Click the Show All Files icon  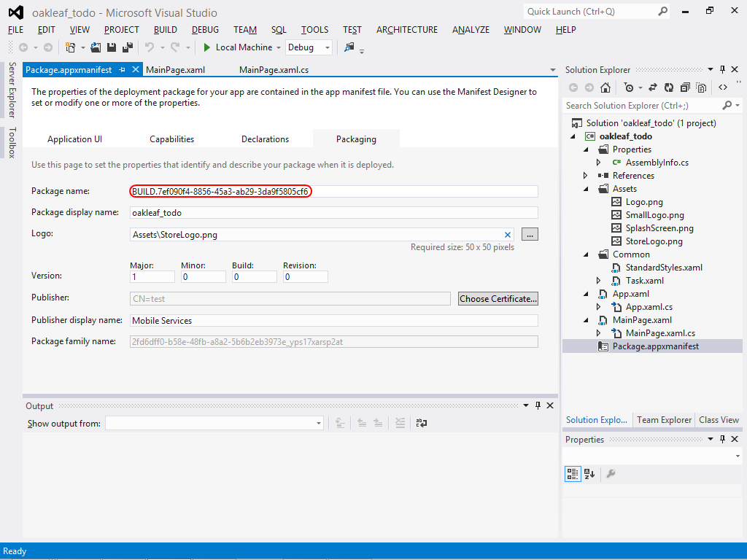click(701, 87)
